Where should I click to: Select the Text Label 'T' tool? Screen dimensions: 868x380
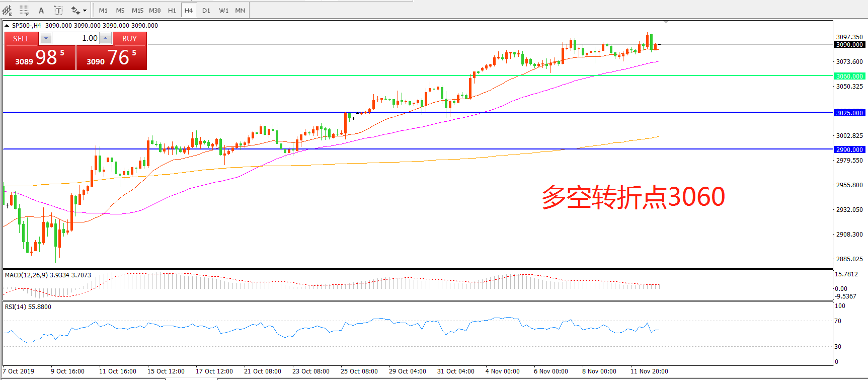[x=58, y=11]
